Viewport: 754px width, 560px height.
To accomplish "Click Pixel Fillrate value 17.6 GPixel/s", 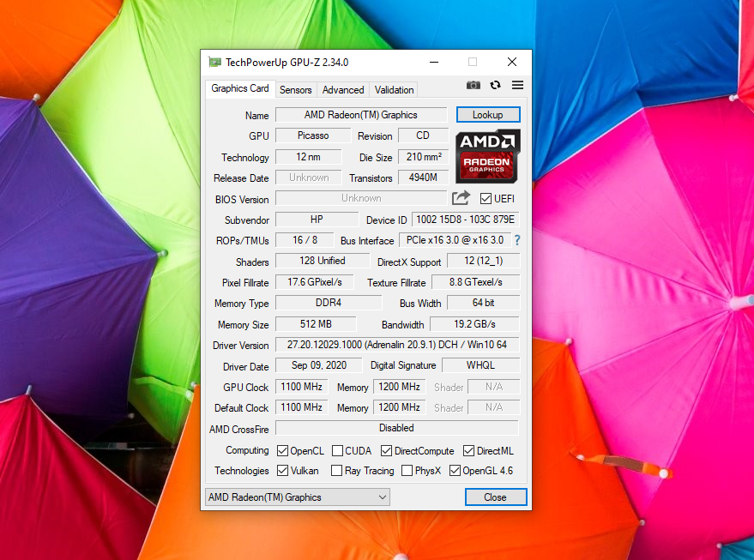I will coord(315,282).
